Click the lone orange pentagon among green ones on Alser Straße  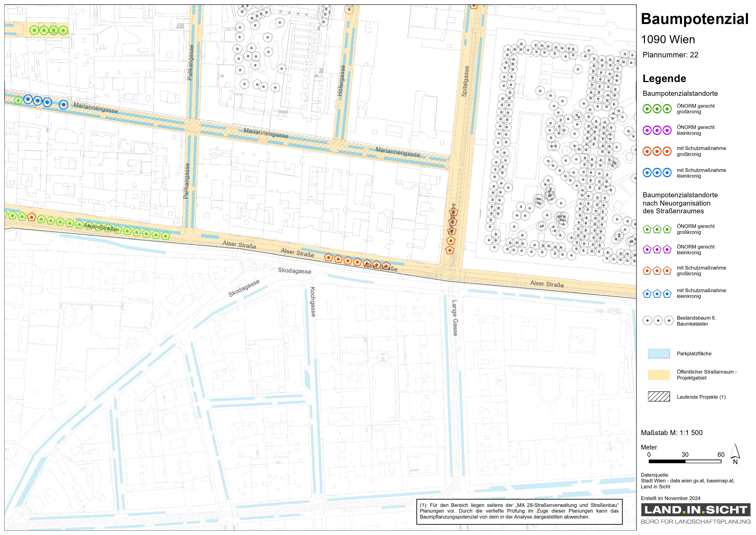(31, 217)
